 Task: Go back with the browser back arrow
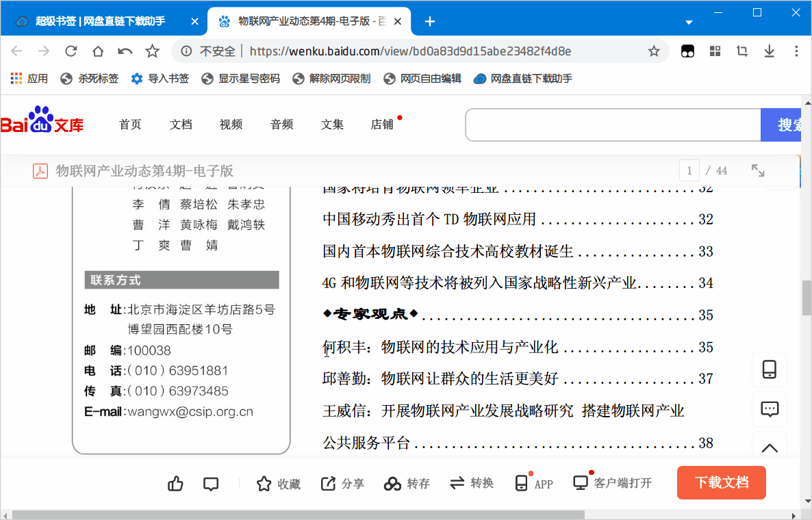(16, 51)
